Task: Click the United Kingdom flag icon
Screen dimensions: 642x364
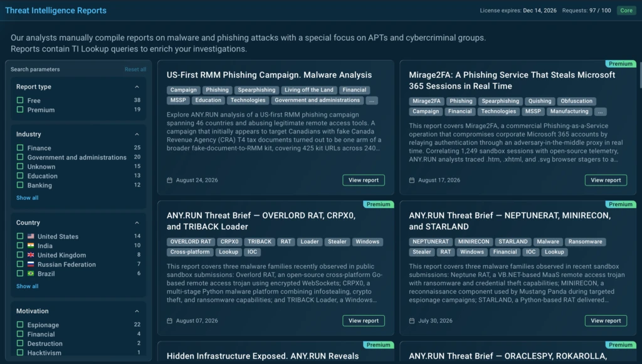Action: [31, 255]
